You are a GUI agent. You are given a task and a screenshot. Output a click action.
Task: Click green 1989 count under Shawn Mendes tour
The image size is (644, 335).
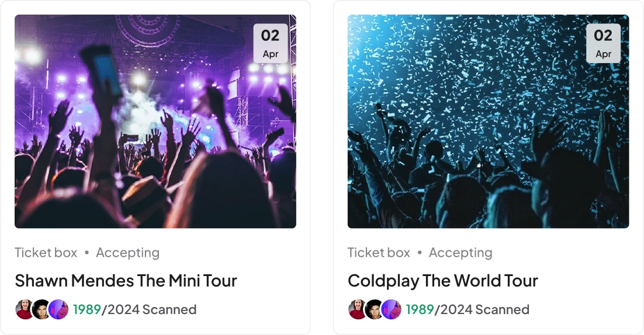[x=87, y=309]
